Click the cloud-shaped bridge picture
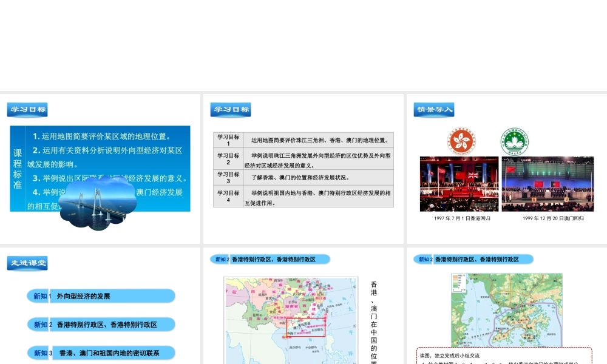This screenshot has width=607, height=364. [x=98, y=203]
